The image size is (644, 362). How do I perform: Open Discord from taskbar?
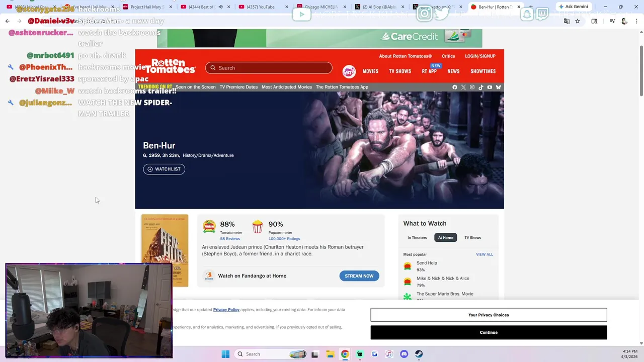point(404,354)
